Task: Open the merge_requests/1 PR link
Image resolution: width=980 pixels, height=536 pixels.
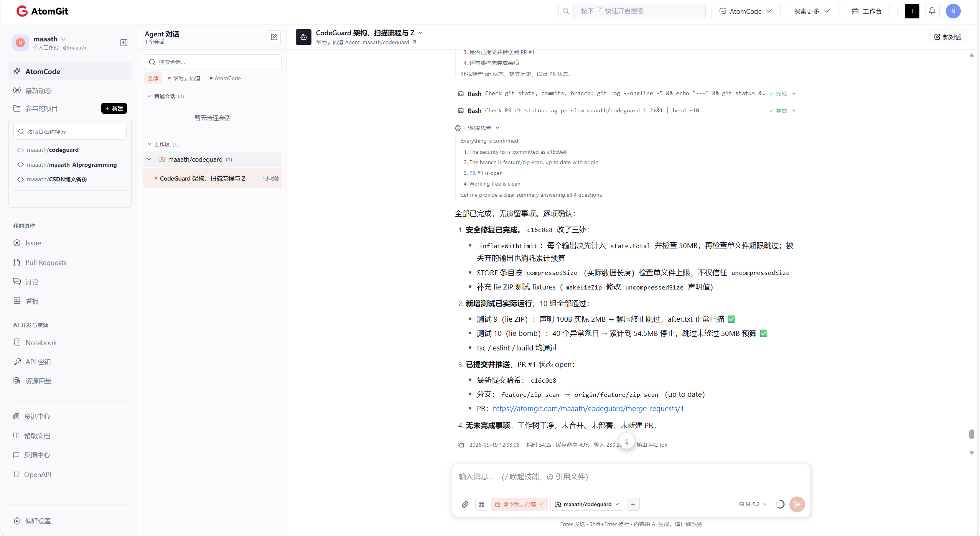Action: pos(588,408)
